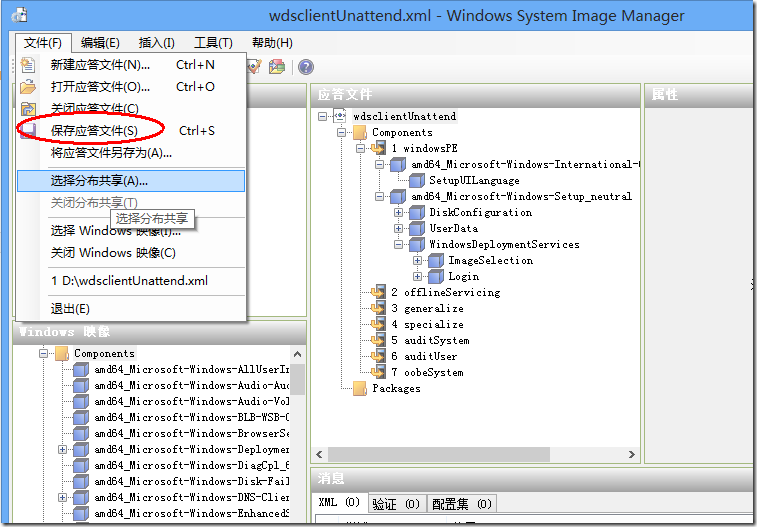Collapse amd64_Microsoft-Windows-Setup_neutral node

pos(379,196)
